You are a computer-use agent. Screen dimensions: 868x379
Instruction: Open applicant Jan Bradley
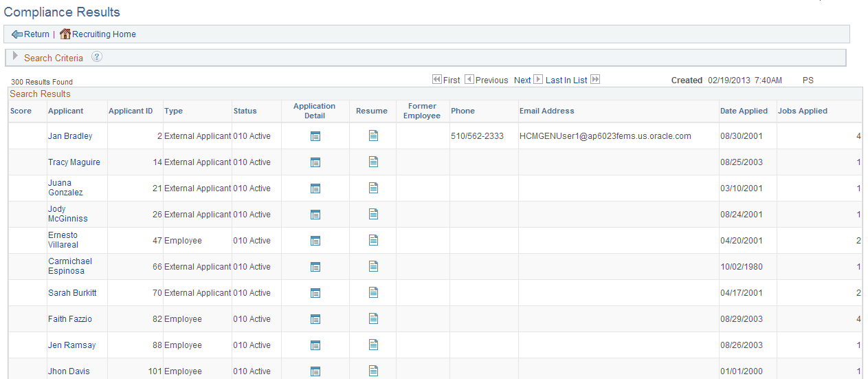[70, 136]
